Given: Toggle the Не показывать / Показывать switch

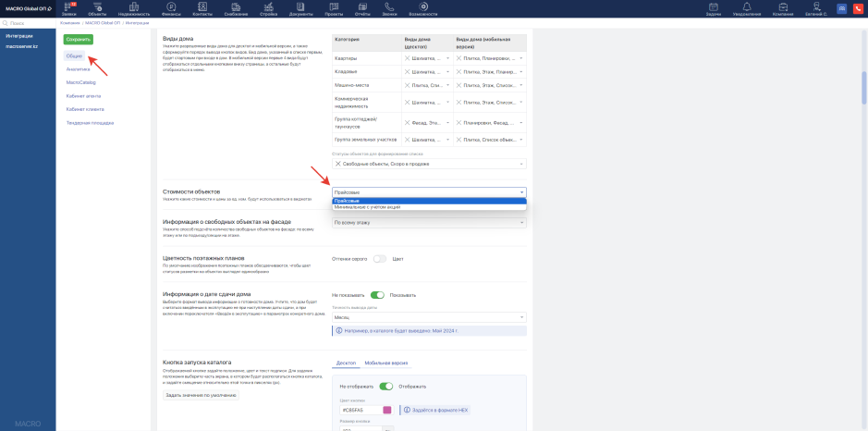Looking at the screenshot, I should 376,295.
